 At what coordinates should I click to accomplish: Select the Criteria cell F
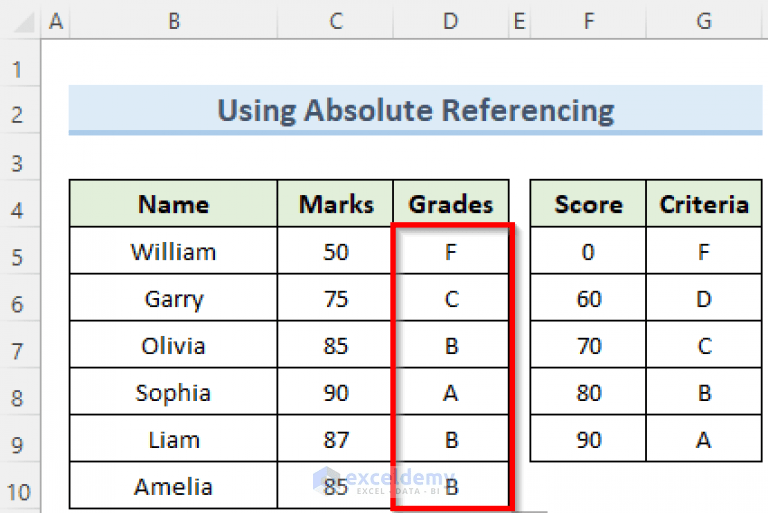click(x=704, y=251)
